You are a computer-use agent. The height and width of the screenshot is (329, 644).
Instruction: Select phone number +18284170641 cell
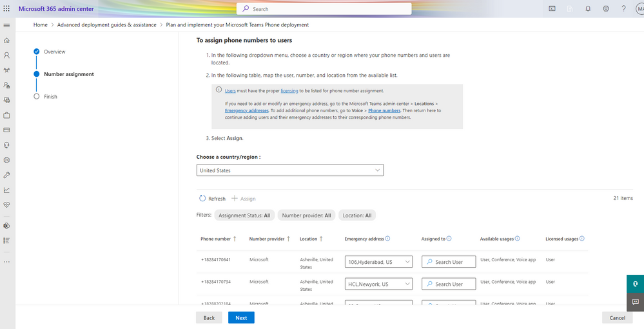(215, 259)
